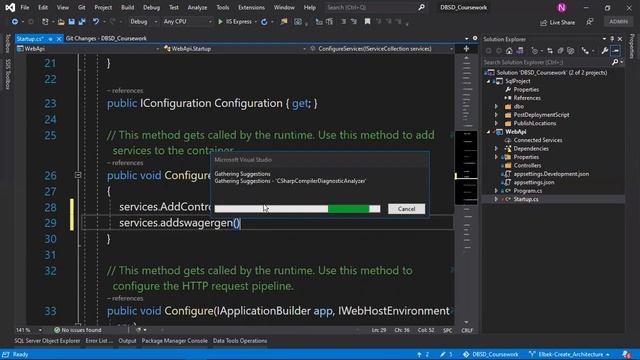Click the Undo toolbar icon
640x360 pixels.
click(x=96, y=22)
